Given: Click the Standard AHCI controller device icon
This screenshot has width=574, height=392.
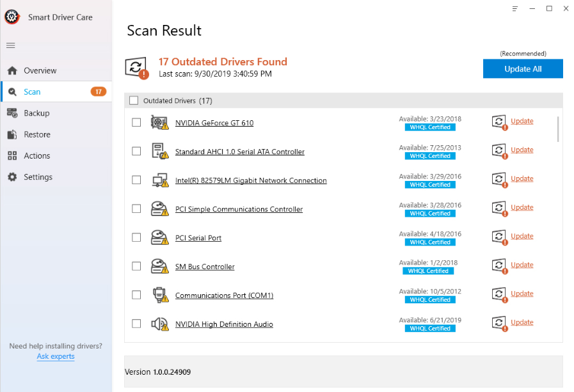Looking at the screenshot, I should click(x=159, y=151).
